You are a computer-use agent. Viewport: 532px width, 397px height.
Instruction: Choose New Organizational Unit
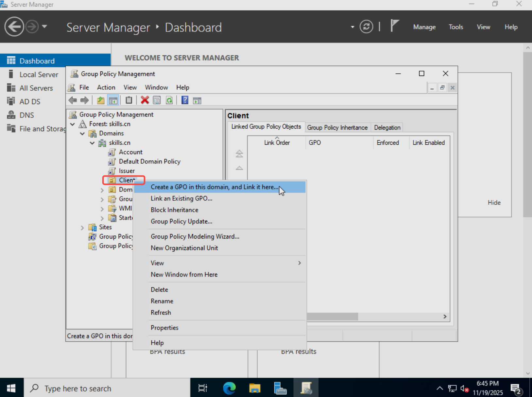tap(220, 248)
